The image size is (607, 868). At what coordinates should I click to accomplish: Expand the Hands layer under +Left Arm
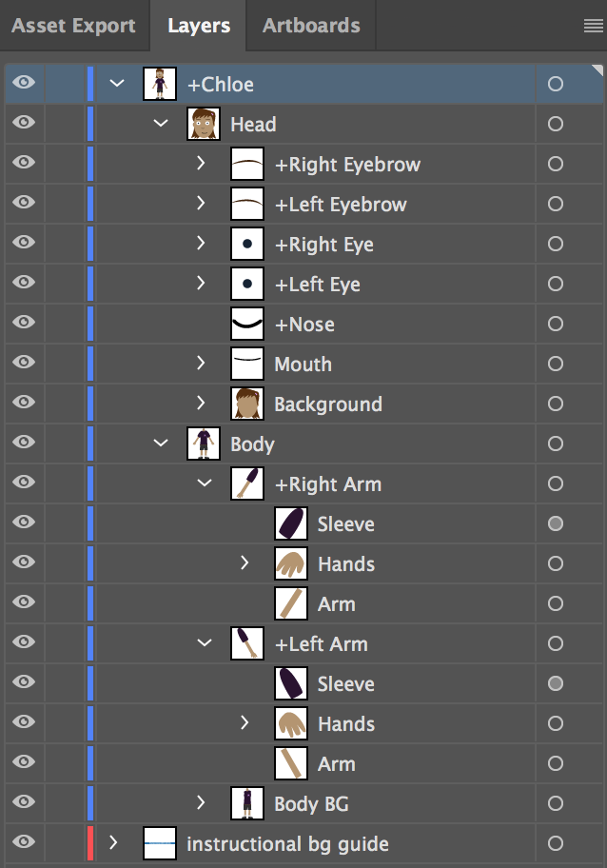(245, 723)
